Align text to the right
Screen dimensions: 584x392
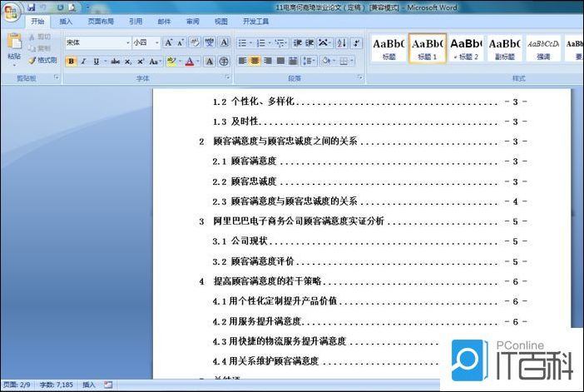tap(268, 61)
